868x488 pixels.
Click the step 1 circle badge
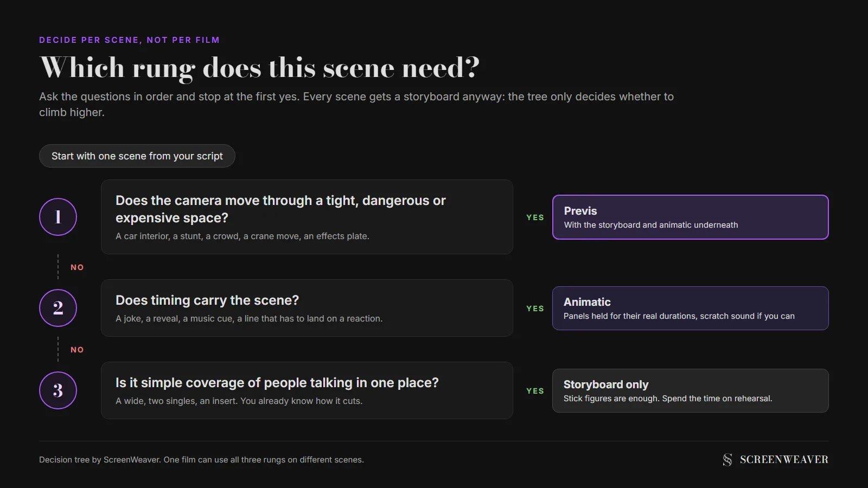(58, 217)
